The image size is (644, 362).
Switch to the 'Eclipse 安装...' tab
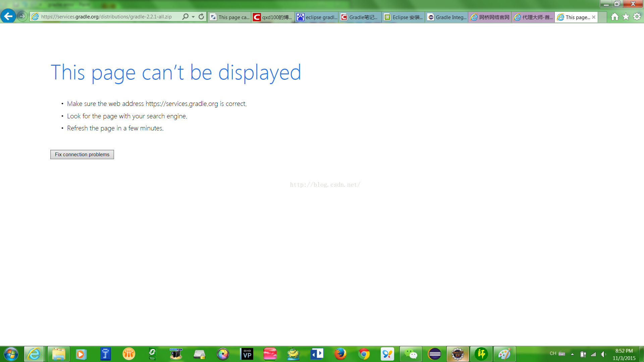pos(404,17)
